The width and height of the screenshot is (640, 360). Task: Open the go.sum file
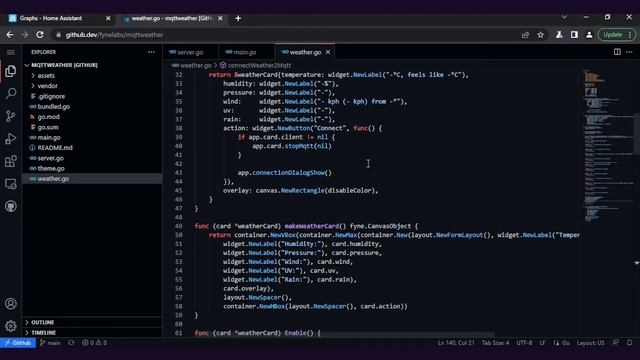[x=92, y=127]
